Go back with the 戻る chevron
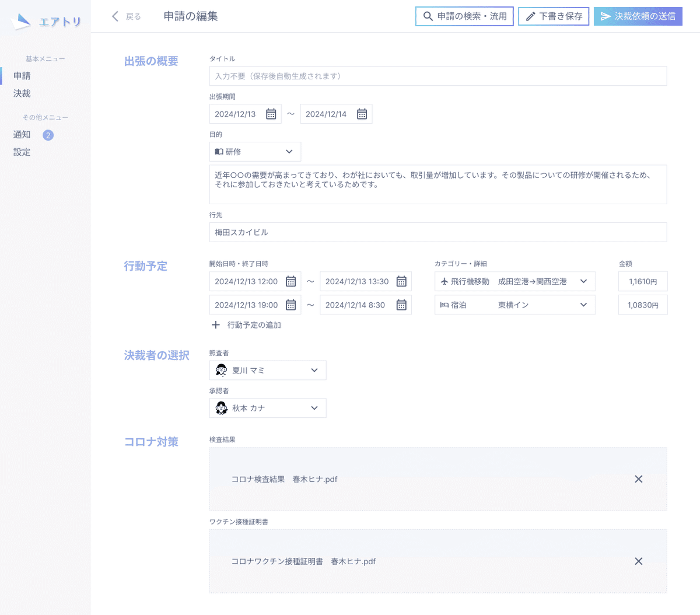This screenshot has height=615, width=700. (x=115, y=16)
